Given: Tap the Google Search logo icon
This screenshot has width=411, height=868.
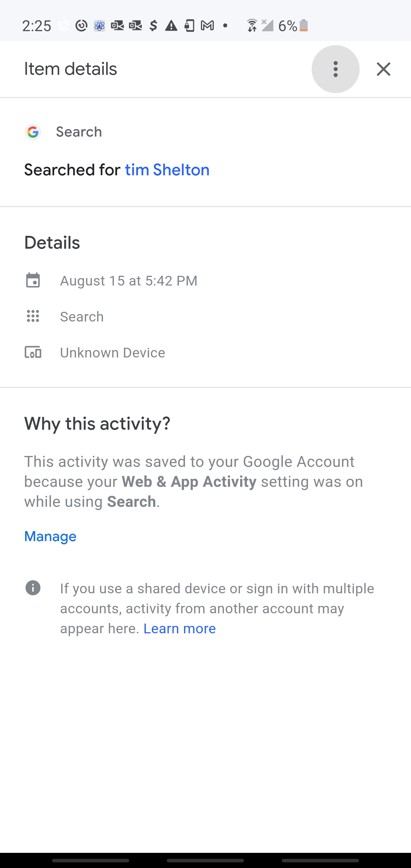Looking at the screenshot, I should click(33, 132).
